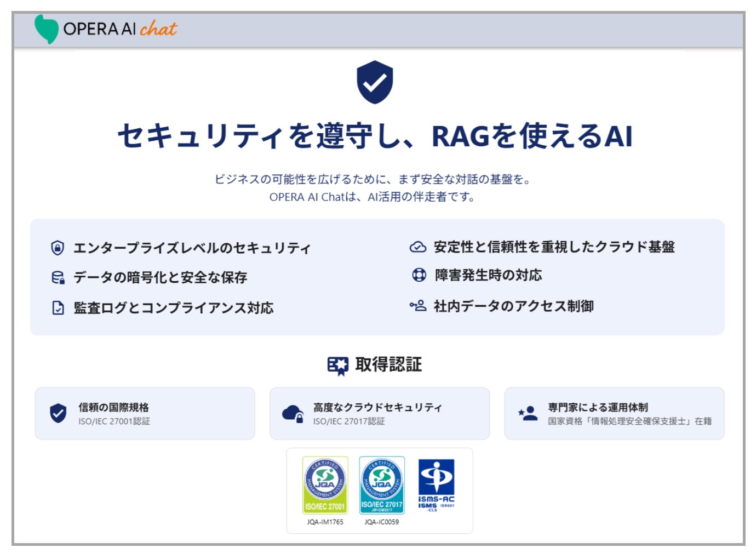Click the document check icon beside 監査ログ
The width and height of the screenshot is (756, 559).
point(58,308)
